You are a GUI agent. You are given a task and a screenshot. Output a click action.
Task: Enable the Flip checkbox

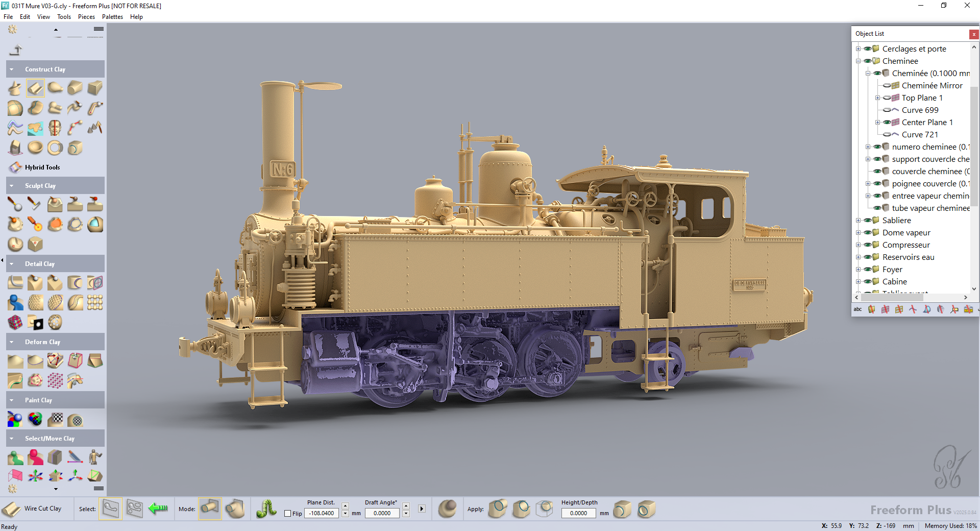point(288,514)
